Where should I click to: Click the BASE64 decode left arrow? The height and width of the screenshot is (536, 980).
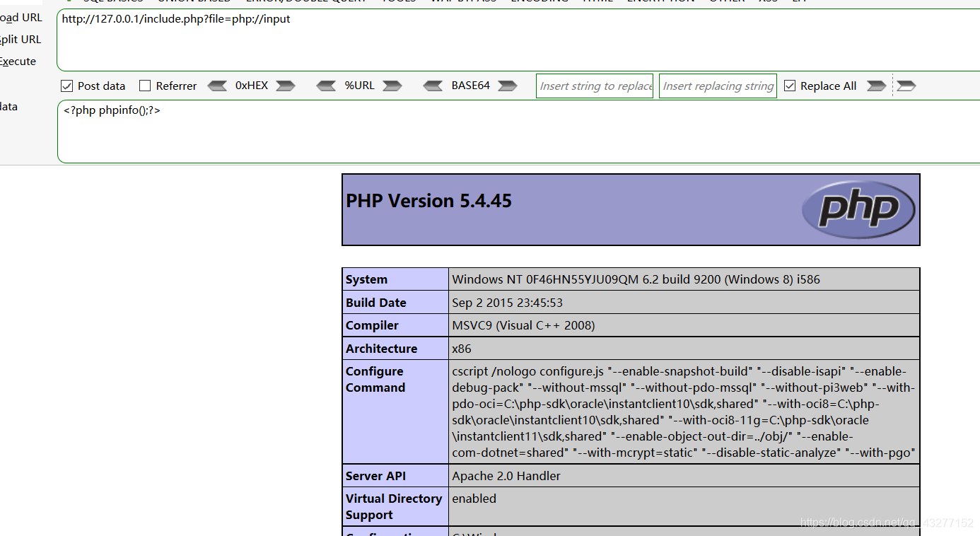[x=433, y=86]
